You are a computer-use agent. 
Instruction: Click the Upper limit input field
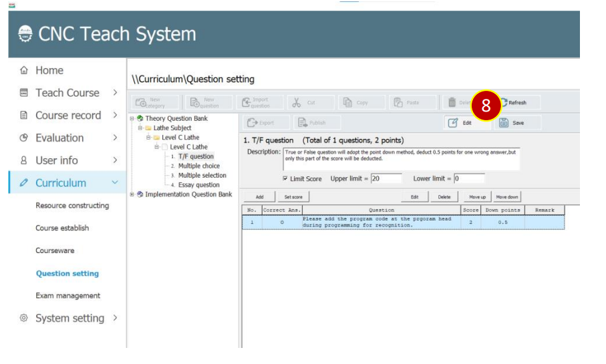[386, 178]
